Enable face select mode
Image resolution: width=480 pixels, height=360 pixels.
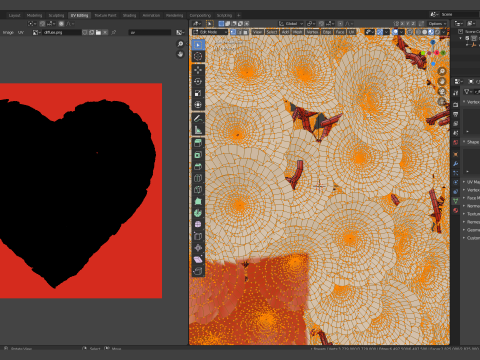(245, 32)
